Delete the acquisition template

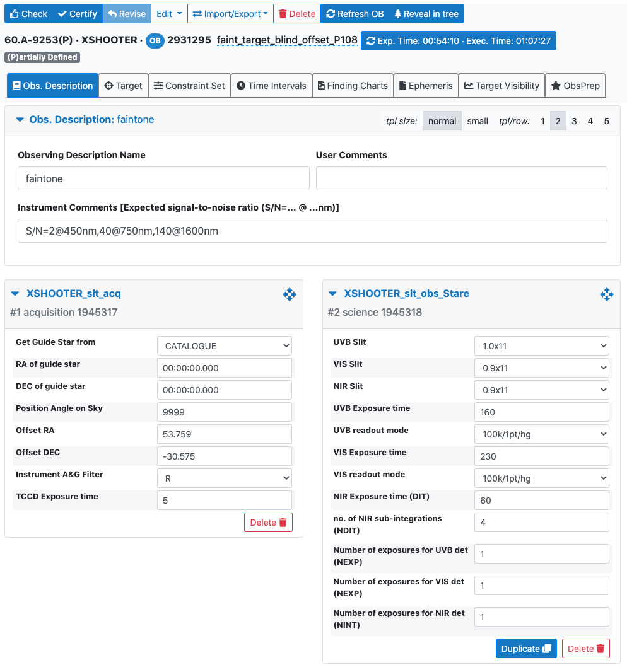click(268, 523)
